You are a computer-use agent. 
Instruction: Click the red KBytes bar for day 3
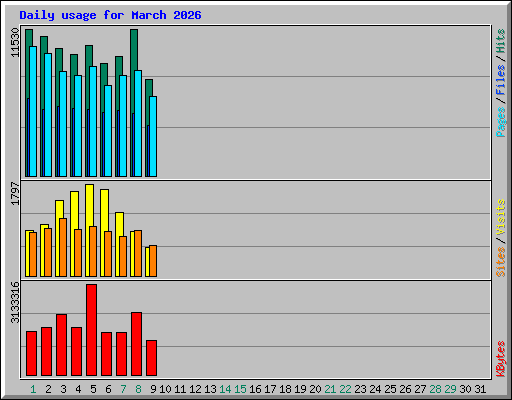61,345
